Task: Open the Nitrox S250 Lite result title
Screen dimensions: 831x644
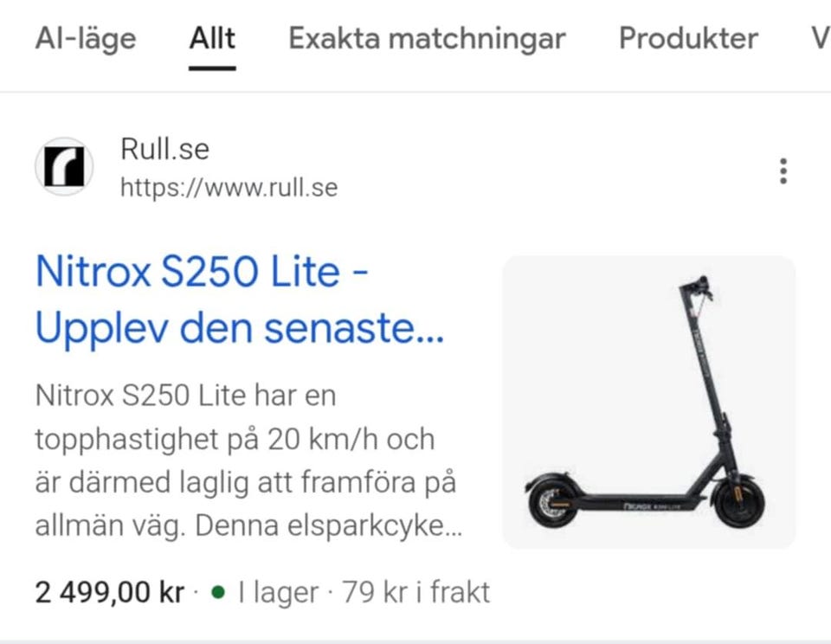Action: click(x=240, y=299)
